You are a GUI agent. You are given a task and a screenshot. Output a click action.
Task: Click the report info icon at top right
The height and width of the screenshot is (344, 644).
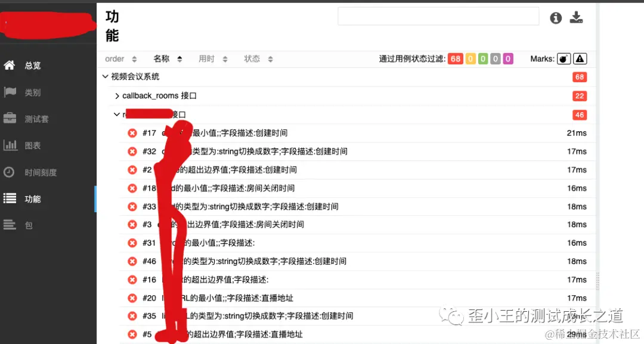[555, 18]
